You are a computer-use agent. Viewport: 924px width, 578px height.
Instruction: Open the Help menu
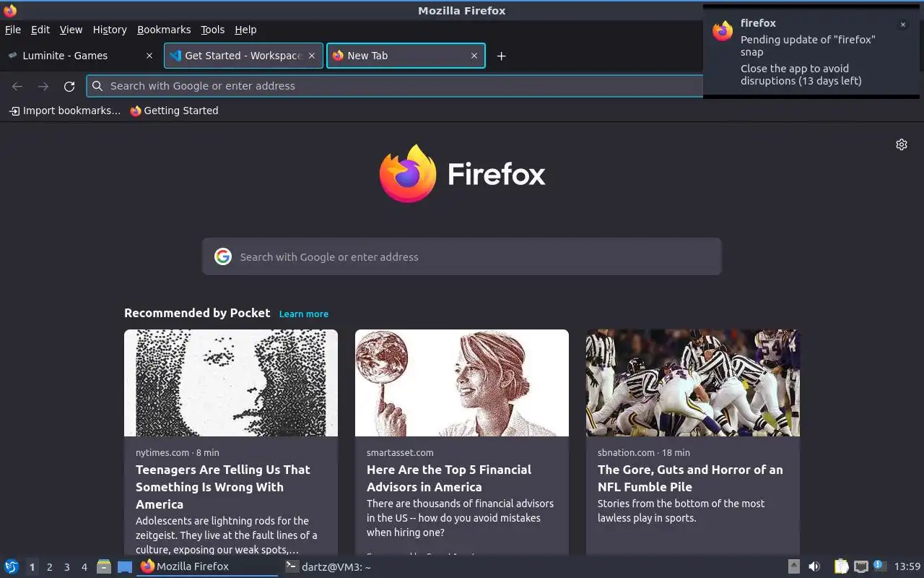[245, 30]
